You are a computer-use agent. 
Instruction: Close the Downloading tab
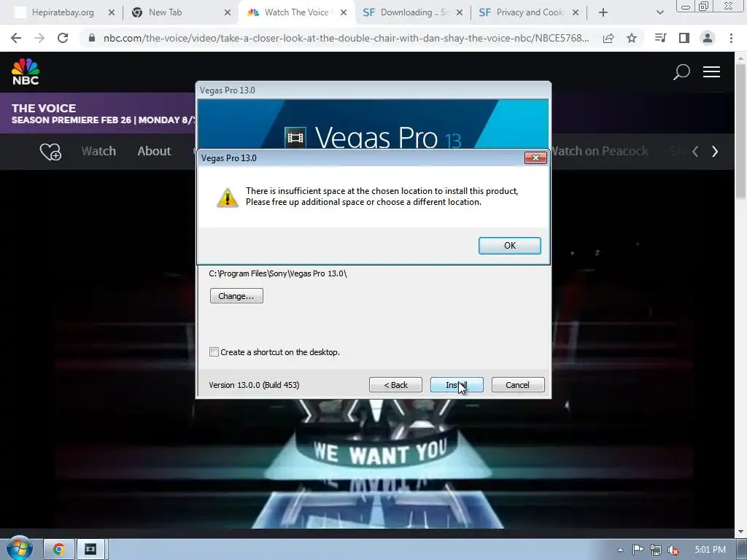pos(460,13)
